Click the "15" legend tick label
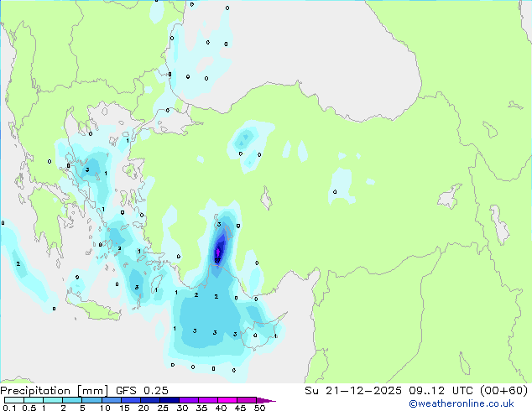Image resolution: width=532 pixels, height=411 pixels. click(x=124, y=408)
